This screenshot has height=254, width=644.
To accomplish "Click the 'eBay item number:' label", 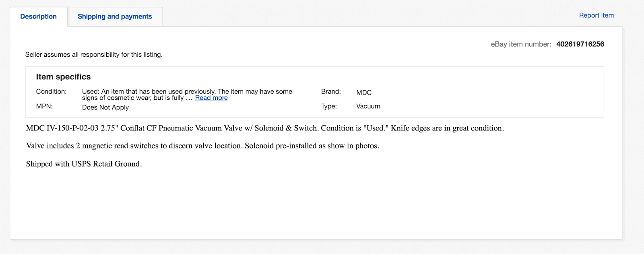I will tap(521, 44).
